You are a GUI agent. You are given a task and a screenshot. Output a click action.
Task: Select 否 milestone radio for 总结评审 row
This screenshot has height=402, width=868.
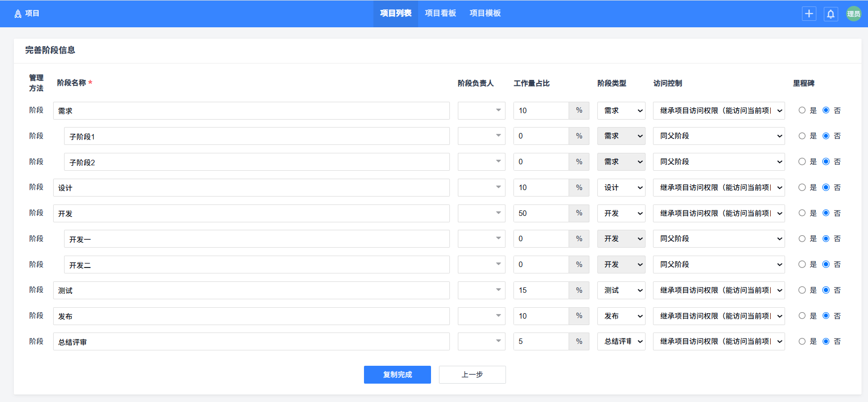826,341
